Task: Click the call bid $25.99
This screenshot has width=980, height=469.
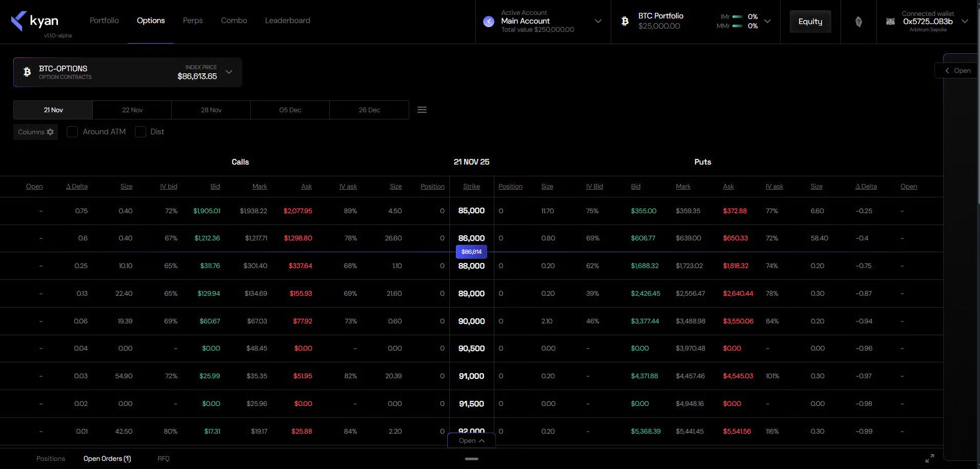Action: [210, 376]
